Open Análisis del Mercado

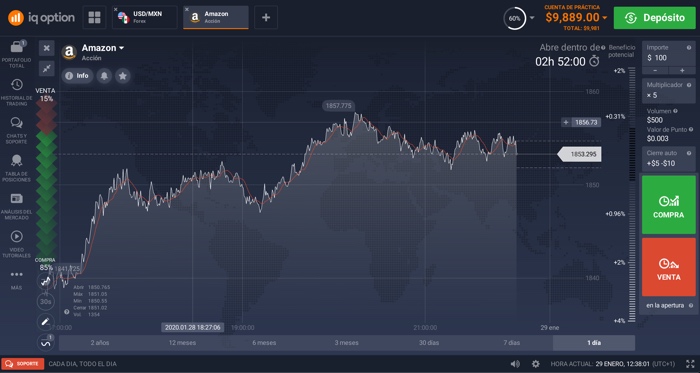17,206
